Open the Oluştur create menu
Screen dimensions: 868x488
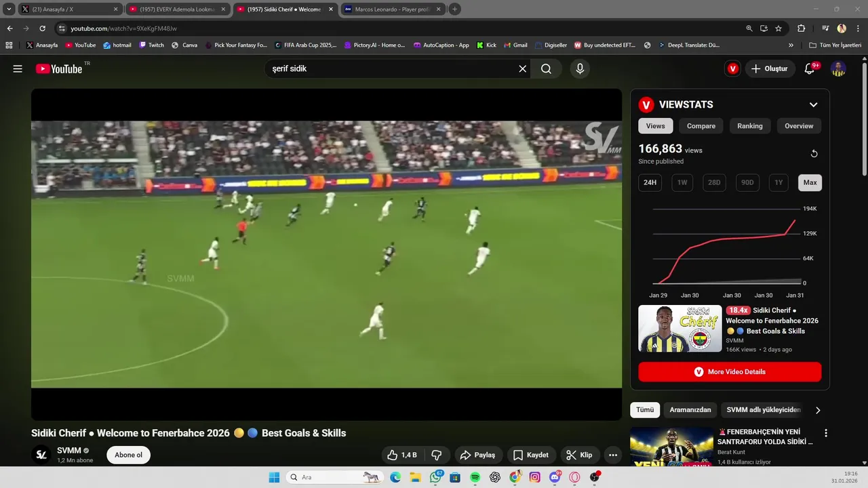point(770,68)
